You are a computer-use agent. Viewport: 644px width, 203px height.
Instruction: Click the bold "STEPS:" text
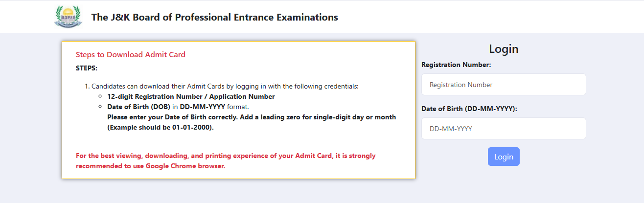click(87, 68)
